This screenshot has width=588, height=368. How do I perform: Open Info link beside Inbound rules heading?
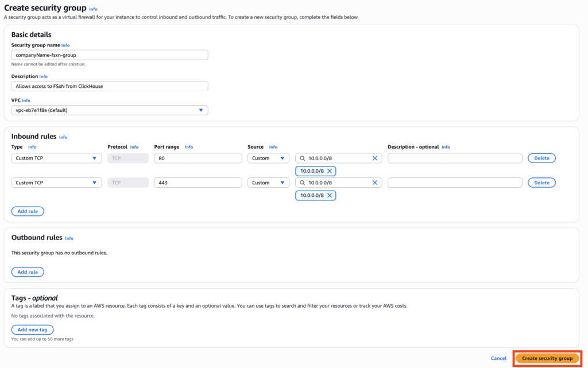point(63,138)
